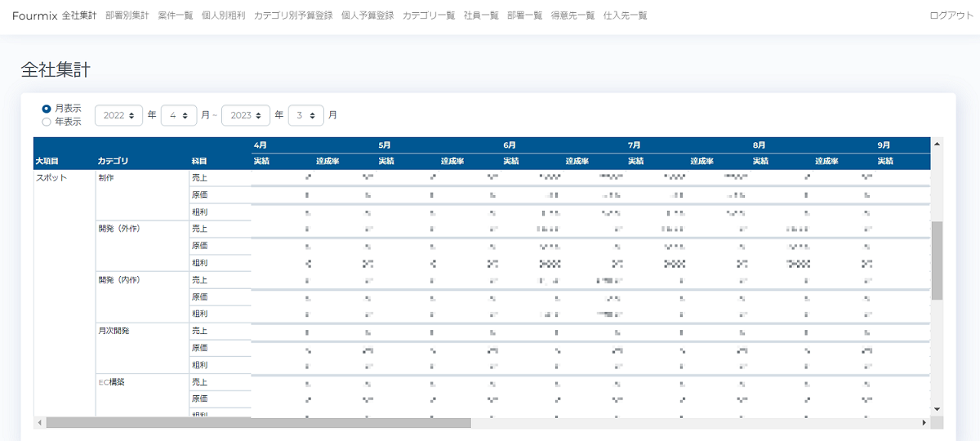Open the start month 4 dropdown
Image resolution: width=980 pixels, height=441 pixels.
point(179,115)
